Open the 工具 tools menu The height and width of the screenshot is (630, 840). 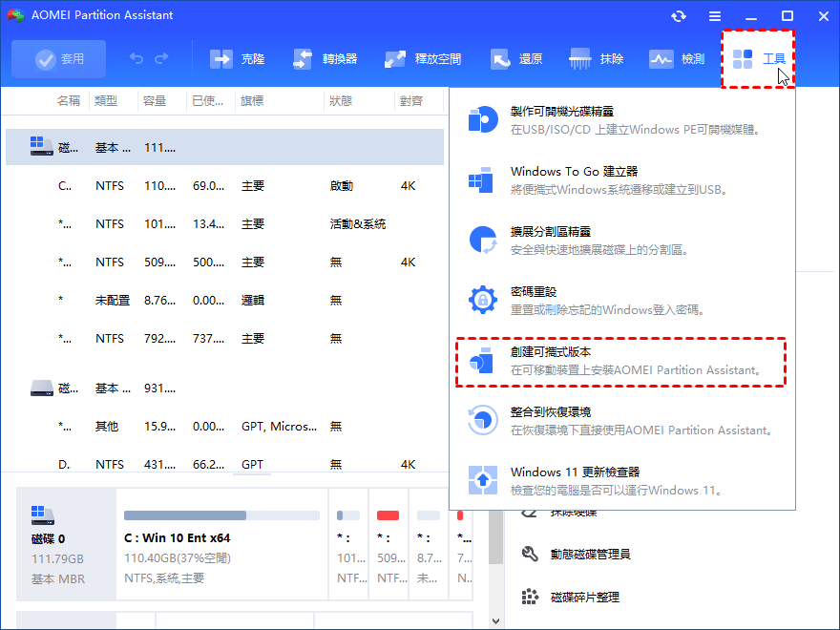[758, 59]
